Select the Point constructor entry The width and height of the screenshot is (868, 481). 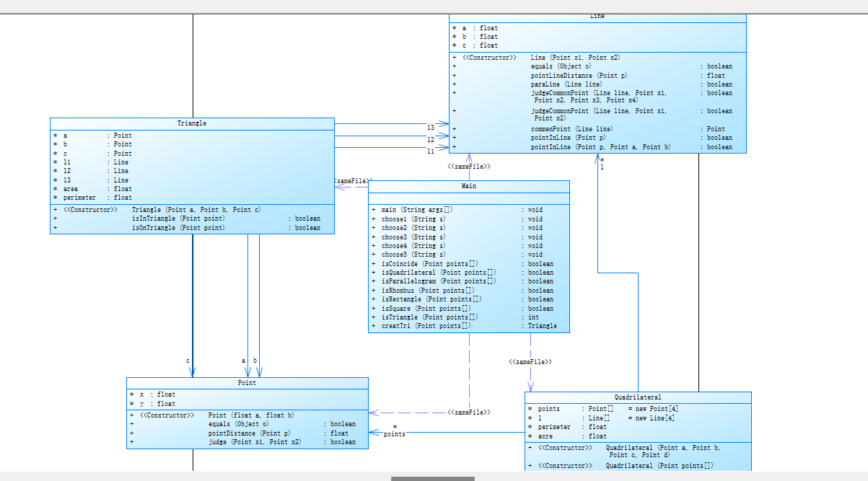[x=247, y=415]
